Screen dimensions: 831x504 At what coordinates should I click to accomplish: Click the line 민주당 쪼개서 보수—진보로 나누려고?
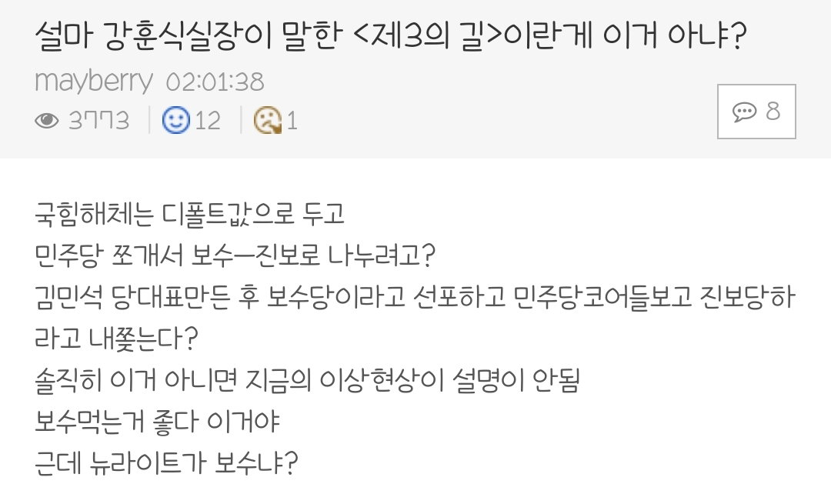pos(235,255)
